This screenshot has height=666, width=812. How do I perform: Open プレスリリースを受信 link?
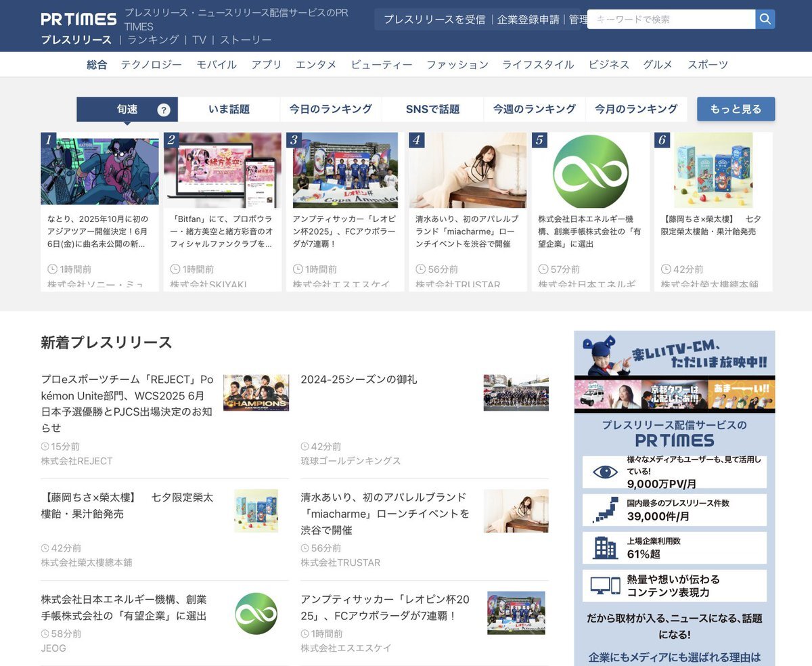[x=434, y=20]
